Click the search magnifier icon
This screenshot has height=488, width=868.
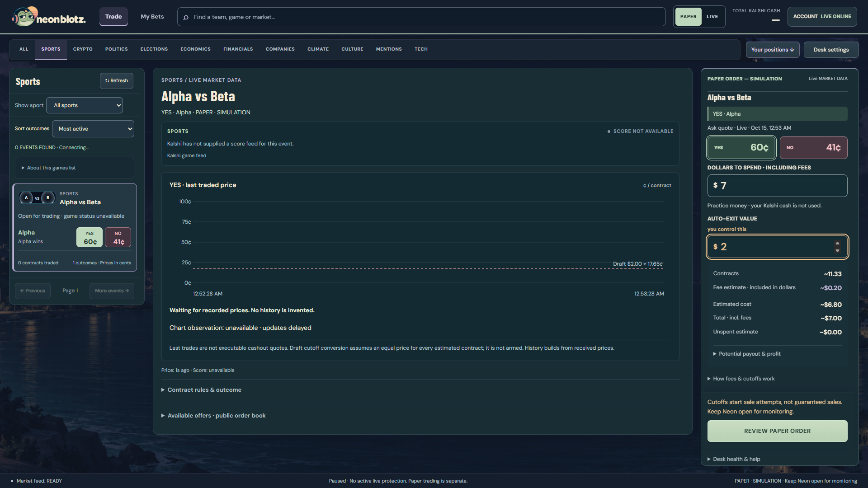(x=186, y=17)
